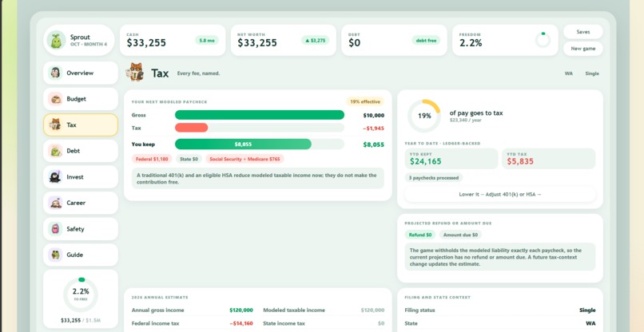Click the Budget sidebar icon
The image size is (644, 332).
[55, 99]
